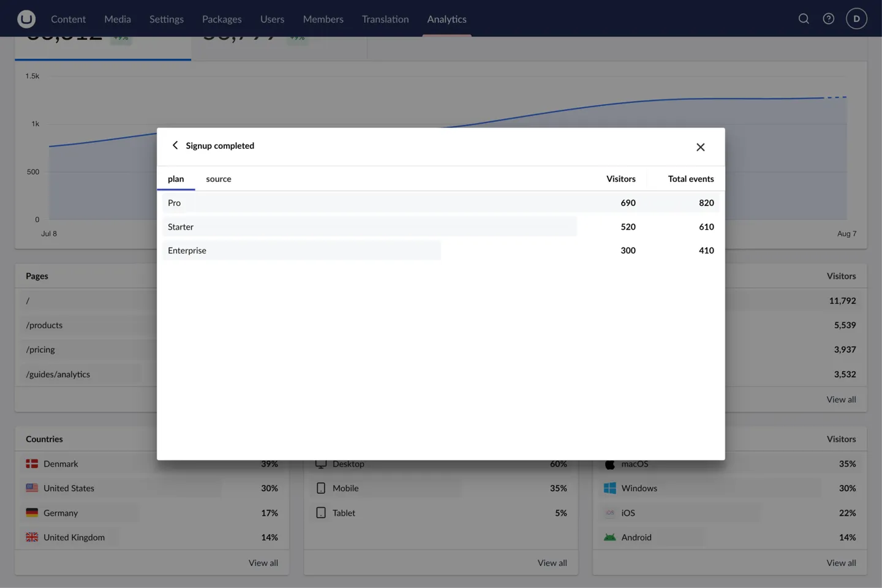Click the Countries panel heading

pos(44,439)
